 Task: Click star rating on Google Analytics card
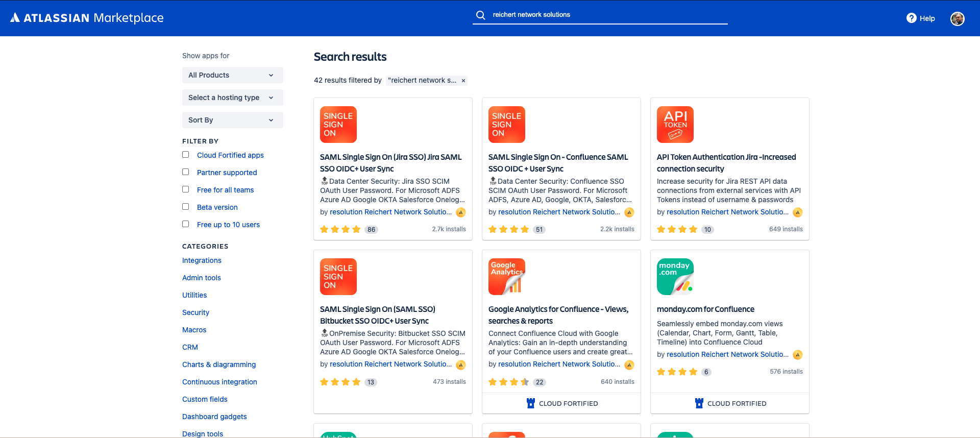pos(508,382)
